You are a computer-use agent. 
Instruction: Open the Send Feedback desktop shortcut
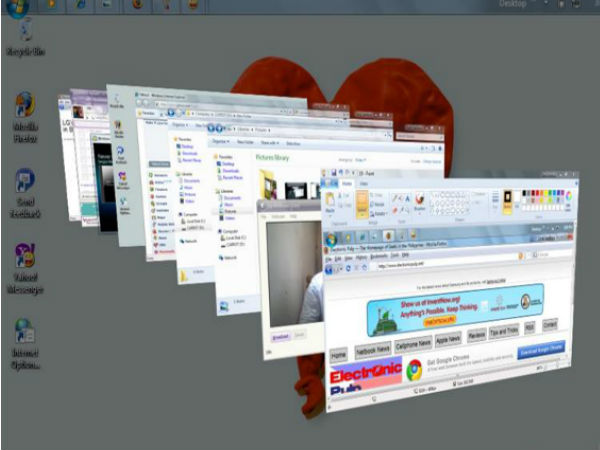[25, 180]
